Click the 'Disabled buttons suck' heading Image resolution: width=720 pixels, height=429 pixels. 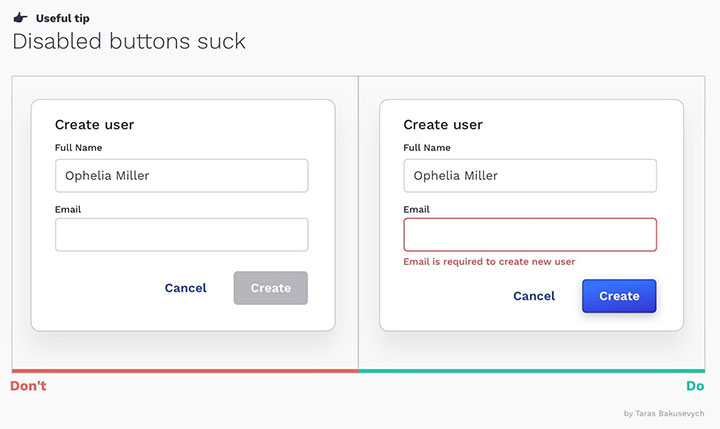point(129,41)
